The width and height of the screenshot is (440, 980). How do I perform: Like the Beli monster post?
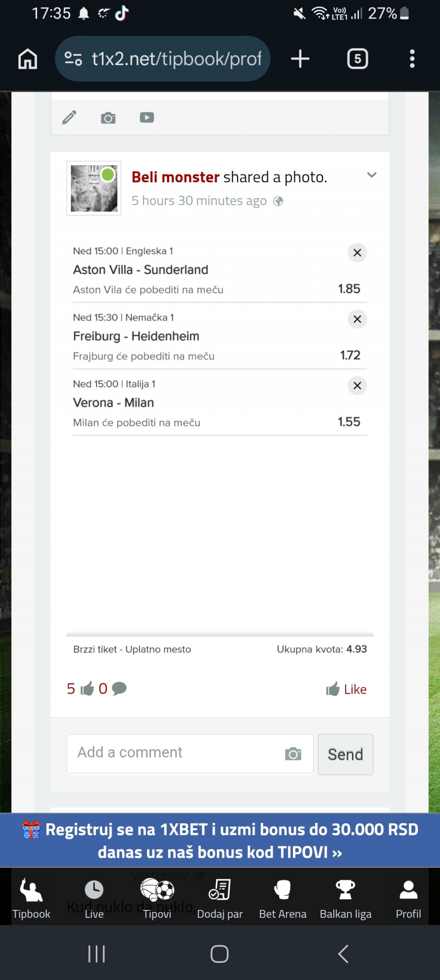pyautogui.click(x=346, y=689)
